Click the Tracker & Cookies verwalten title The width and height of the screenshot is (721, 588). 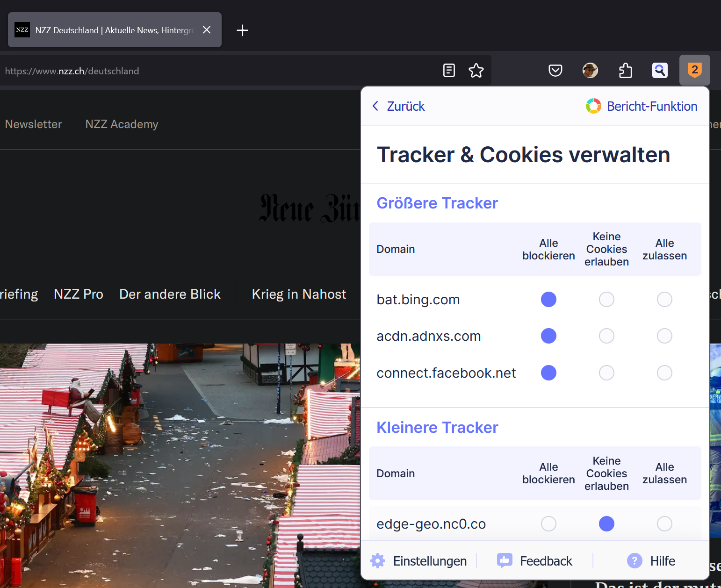(523, 155)
